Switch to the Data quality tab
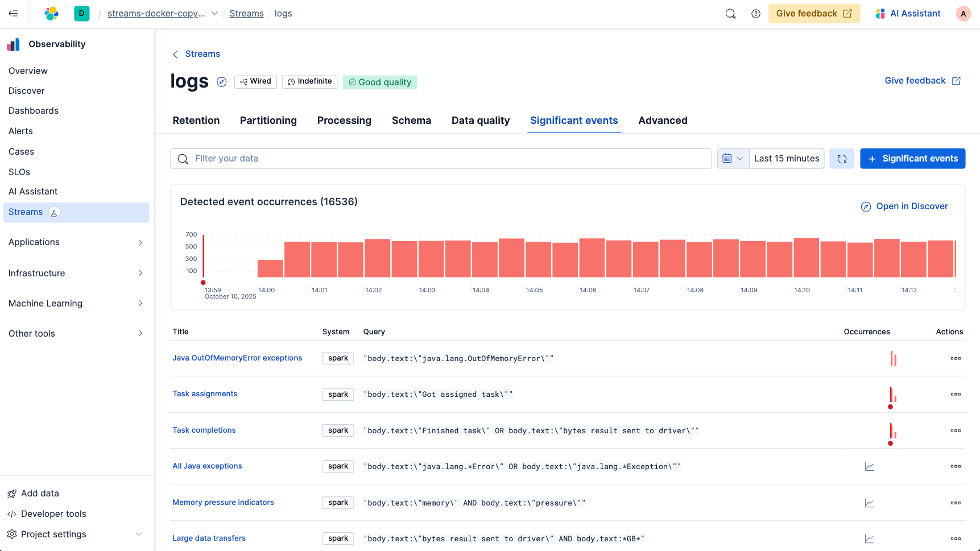Viewport: 980px width, 551px height. [x=480, y=121]
